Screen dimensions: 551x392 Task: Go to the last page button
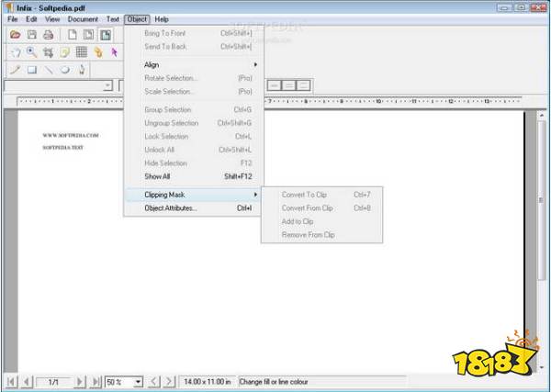tap(95, 380)
